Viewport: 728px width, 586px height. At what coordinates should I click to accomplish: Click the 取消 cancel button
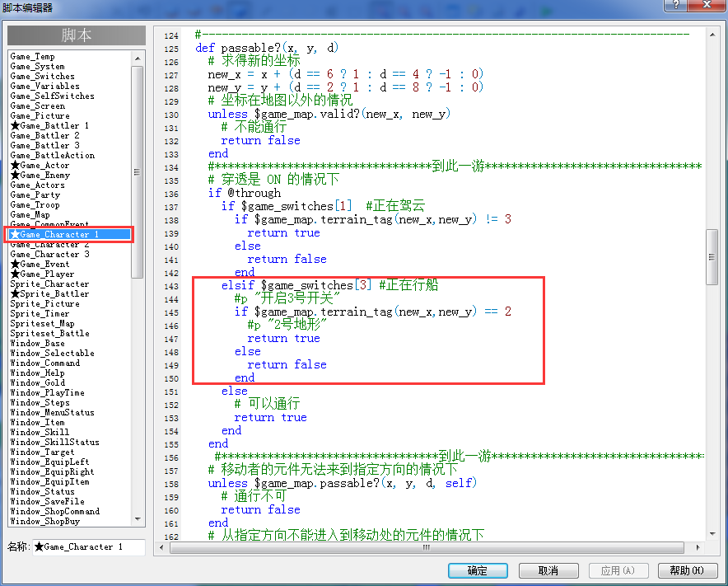click(548, 570)
